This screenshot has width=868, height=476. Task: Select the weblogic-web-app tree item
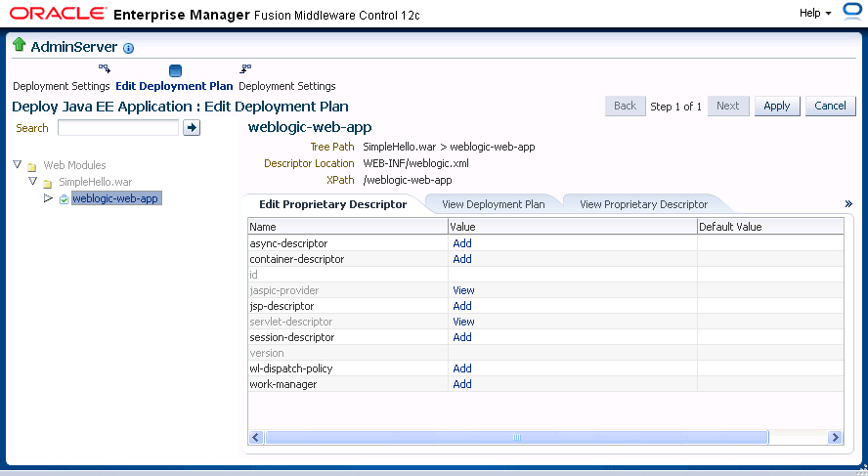pos(115,198)
